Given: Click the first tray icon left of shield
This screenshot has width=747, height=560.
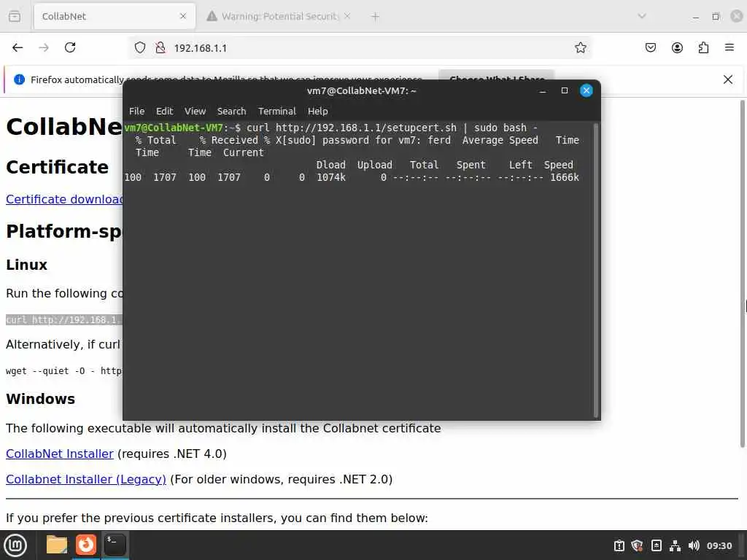Looking at the screenshot, I should [x=619, y=545].
